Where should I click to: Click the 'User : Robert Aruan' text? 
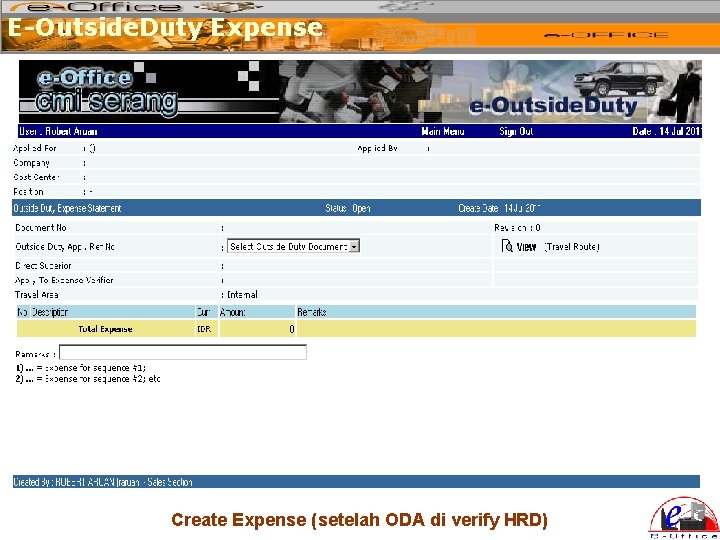click(x=58, y=132)
